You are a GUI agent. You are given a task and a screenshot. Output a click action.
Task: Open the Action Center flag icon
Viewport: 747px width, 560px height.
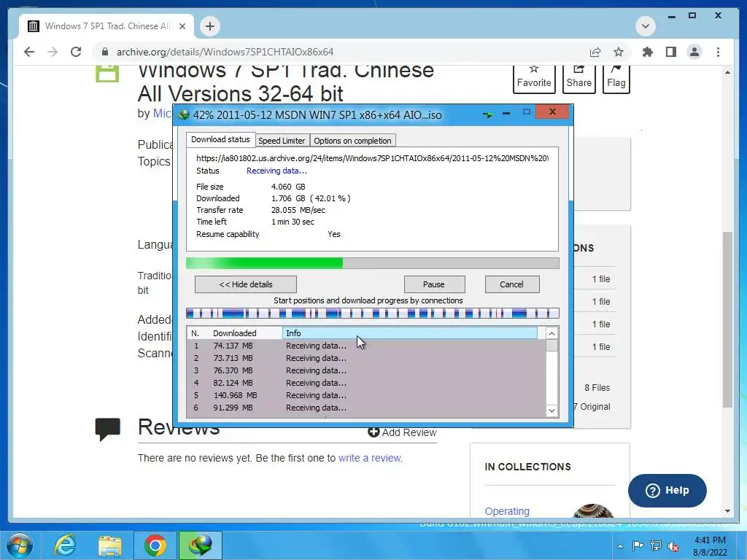pos(638,545)
